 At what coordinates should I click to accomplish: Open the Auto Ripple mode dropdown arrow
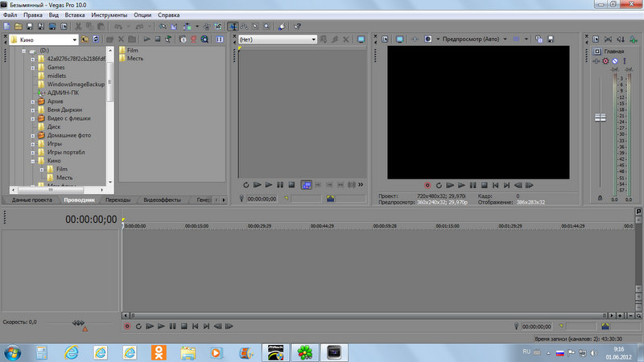(196, 27)
